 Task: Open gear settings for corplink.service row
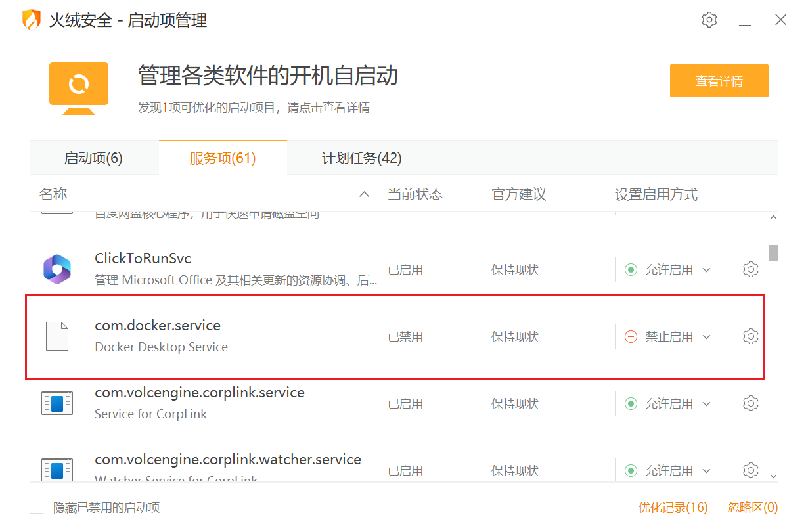pyautogui.click(x=751, y=403)
